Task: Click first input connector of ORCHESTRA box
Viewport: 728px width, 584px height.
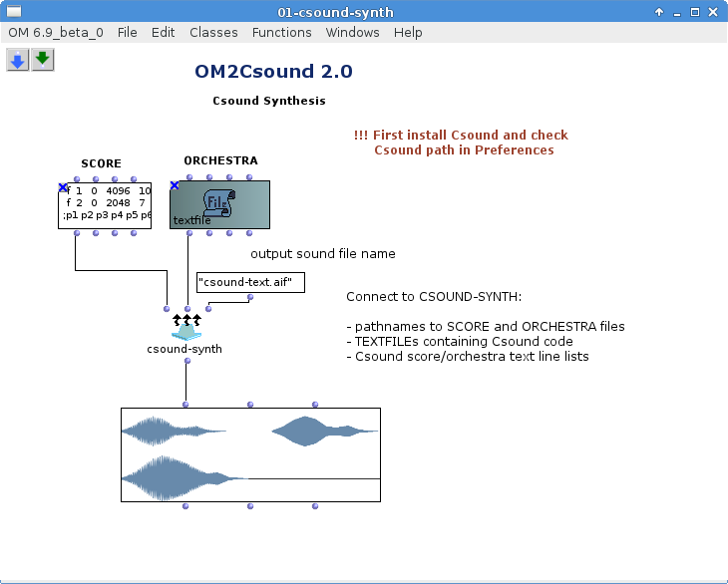Action: click(x=189, y=177)
